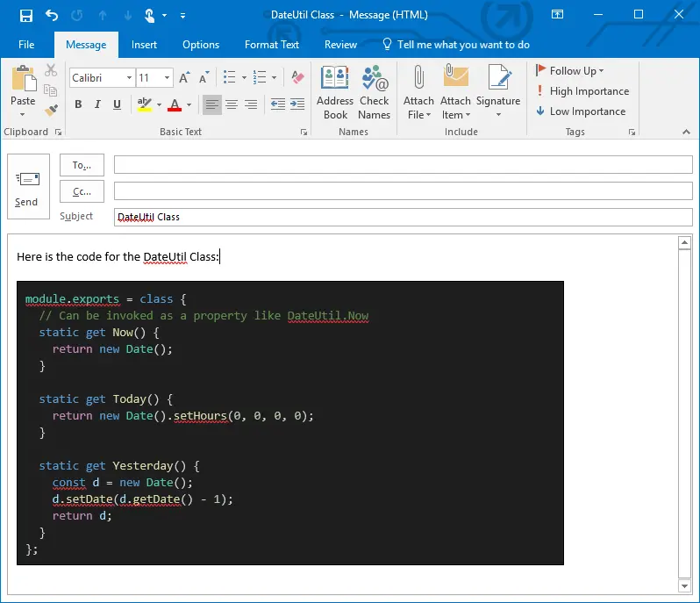Click the To... button
The height and width of the screenshot is (603, 700).
(x=82, y=165)
